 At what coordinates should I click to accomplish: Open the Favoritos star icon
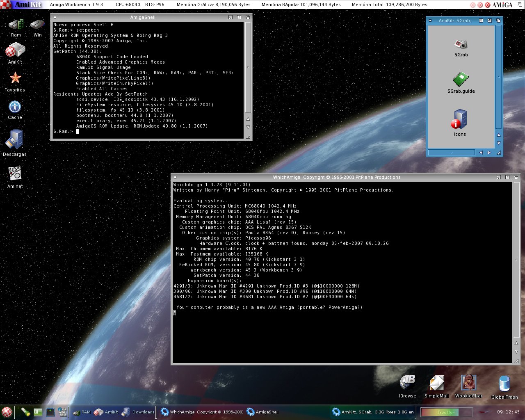15,78
